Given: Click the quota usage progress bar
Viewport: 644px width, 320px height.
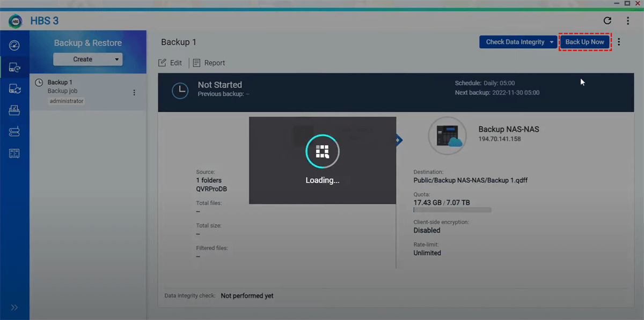Looking at the screenshot, I should [x=452, y=211].
